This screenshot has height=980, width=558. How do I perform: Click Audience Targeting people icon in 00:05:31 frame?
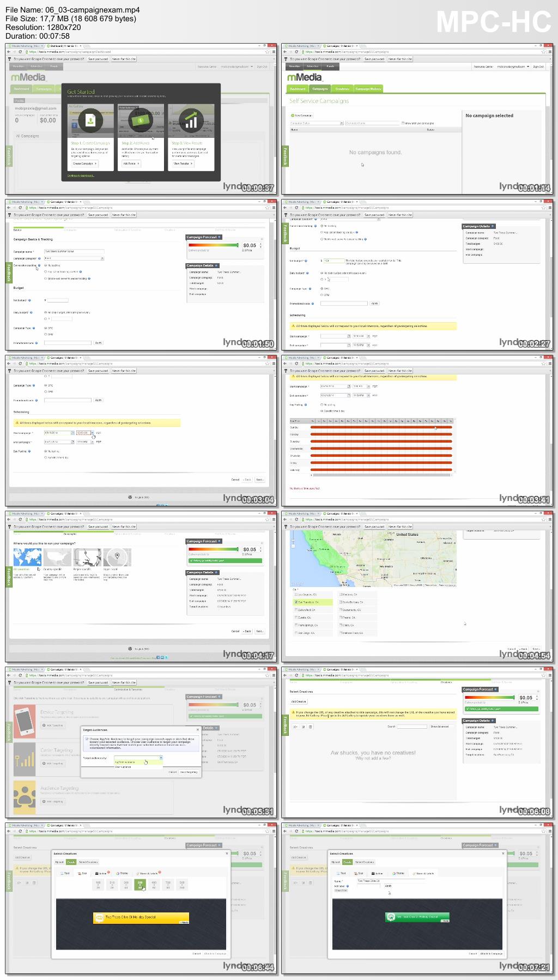[x=25, y=797]
